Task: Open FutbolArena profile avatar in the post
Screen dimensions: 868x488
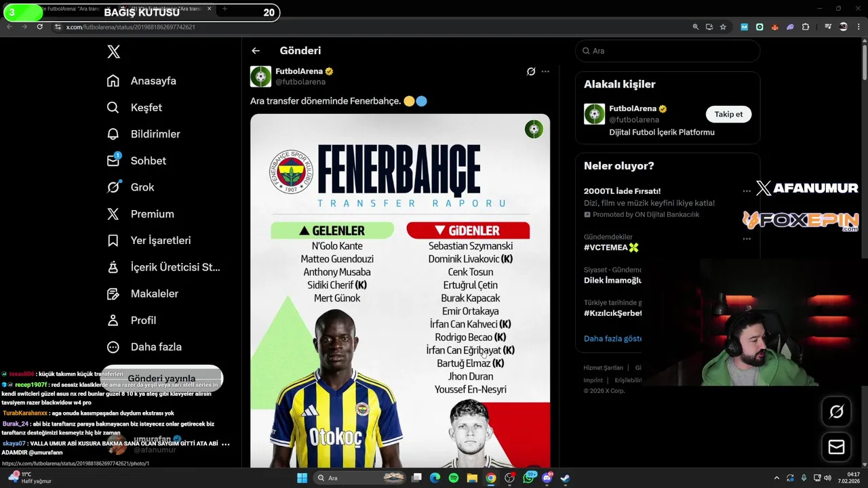Action: click(261, 77)
